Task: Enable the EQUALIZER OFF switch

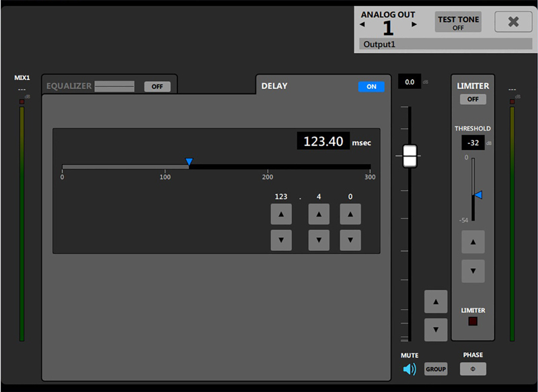Action: click(157, 86)
